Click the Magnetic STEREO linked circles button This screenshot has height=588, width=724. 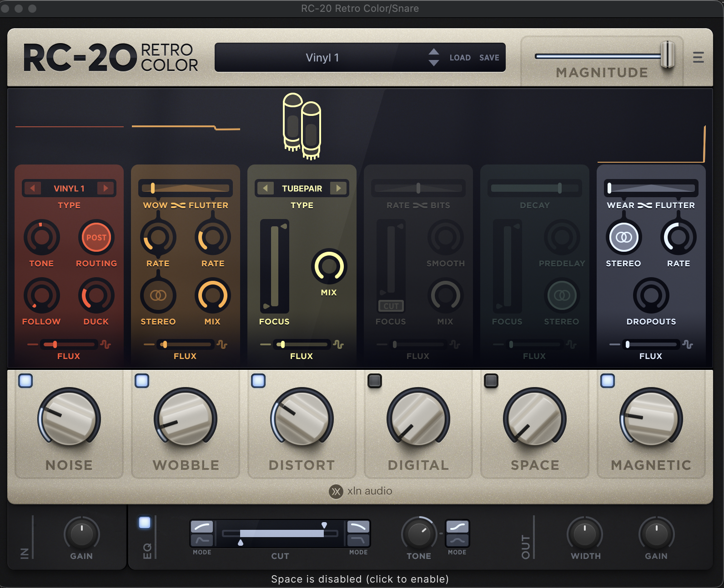[623, 237]
